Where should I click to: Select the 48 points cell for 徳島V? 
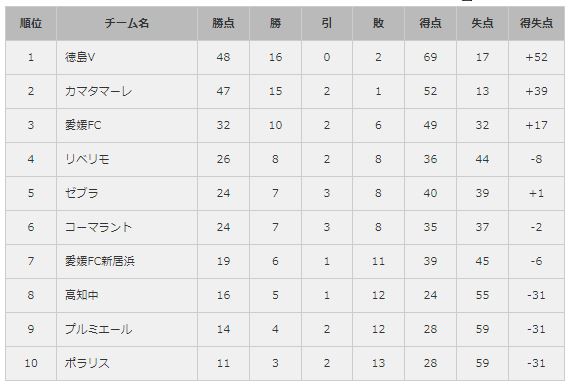click(x=223, y=57)
